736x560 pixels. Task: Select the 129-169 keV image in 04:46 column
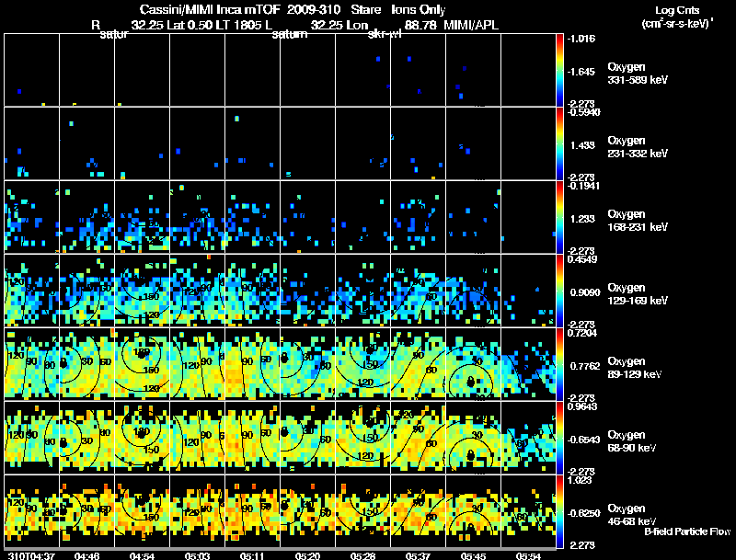[86, 291]
